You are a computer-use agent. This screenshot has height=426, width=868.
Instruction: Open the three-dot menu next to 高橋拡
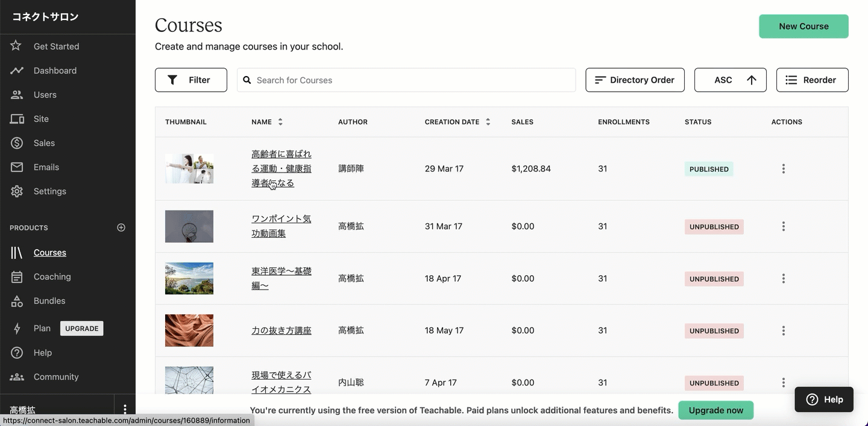[x=125, y=409]
